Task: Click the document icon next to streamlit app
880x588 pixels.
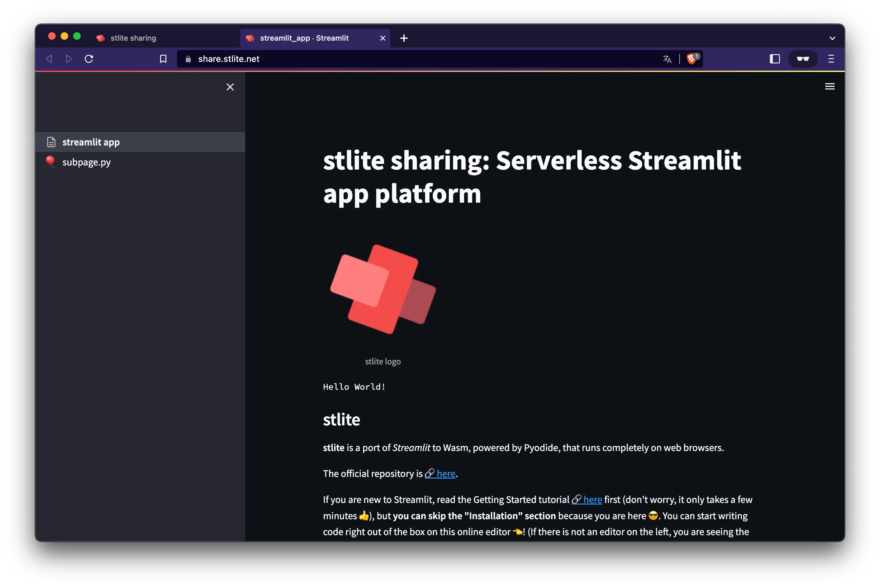Action: (x=51, y=142)
